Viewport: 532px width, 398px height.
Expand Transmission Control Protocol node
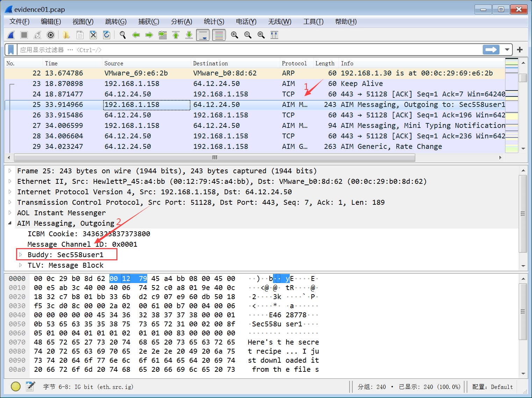[10, 202]
